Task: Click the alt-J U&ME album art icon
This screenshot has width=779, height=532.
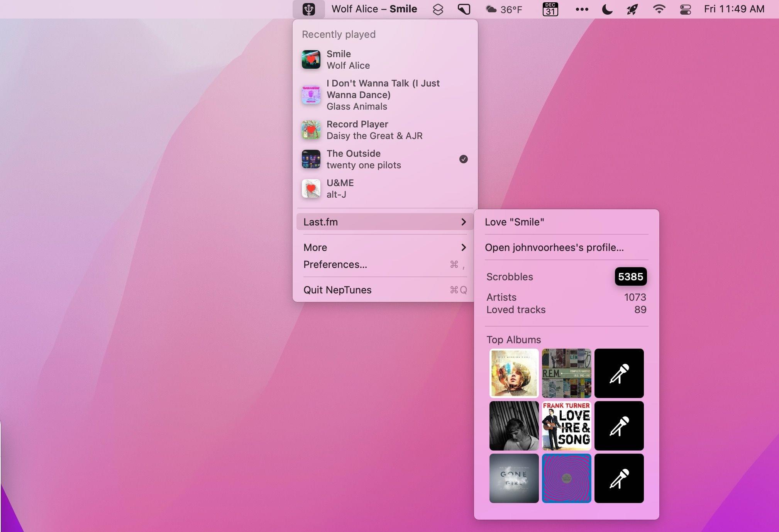Action: (x=312, y=188)
